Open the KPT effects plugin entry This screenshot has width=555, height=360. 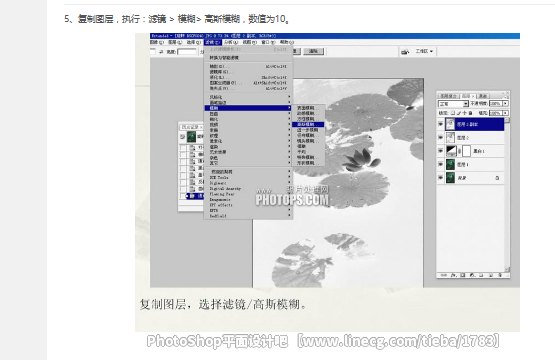click(x=248, y=205)
